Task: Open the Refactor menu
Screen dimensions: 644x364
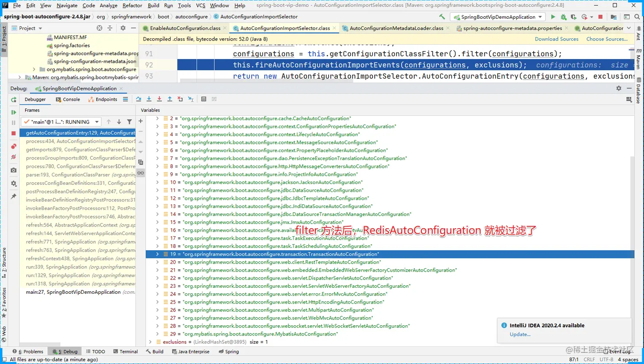Action: 132,6
